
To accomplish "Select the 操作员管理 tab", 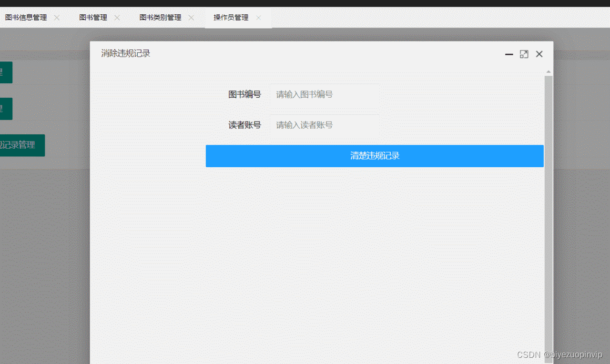I will coord(231,18).
